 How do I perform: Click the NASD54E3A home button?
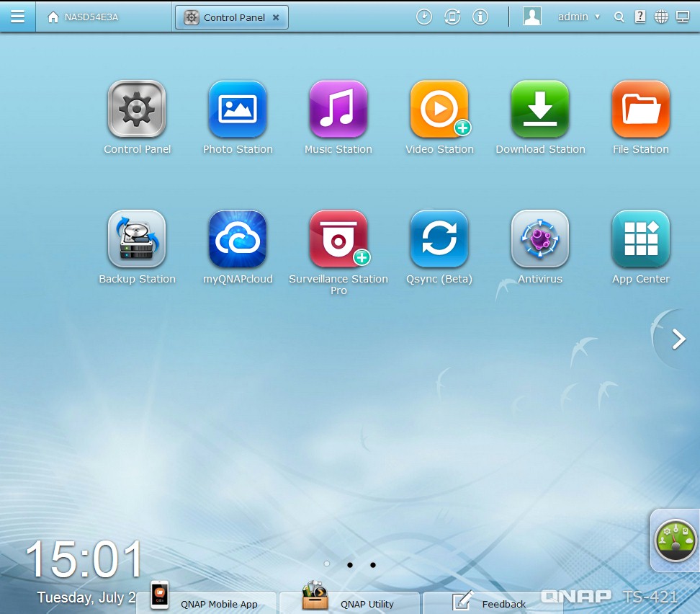coord(83,17)
